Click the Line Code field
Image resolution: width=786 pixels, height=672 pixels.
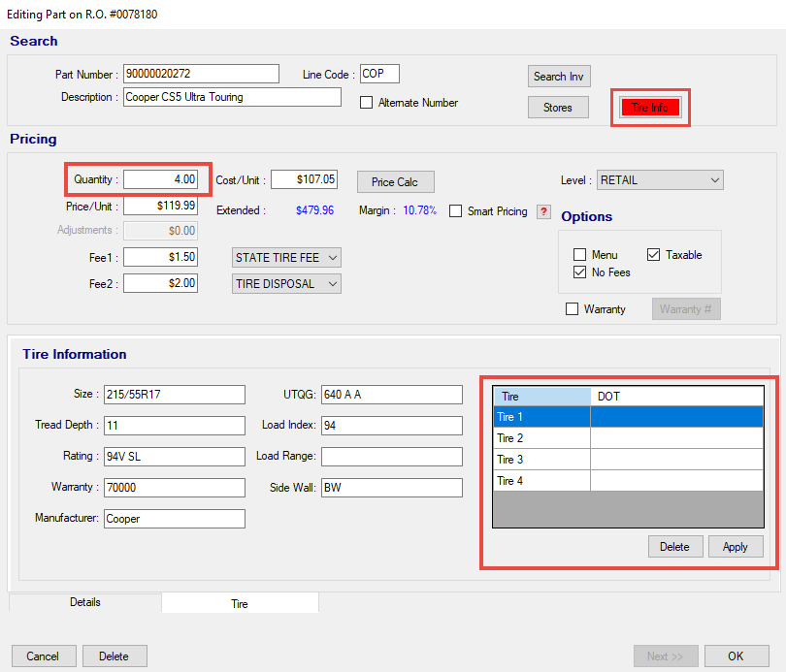379,74
